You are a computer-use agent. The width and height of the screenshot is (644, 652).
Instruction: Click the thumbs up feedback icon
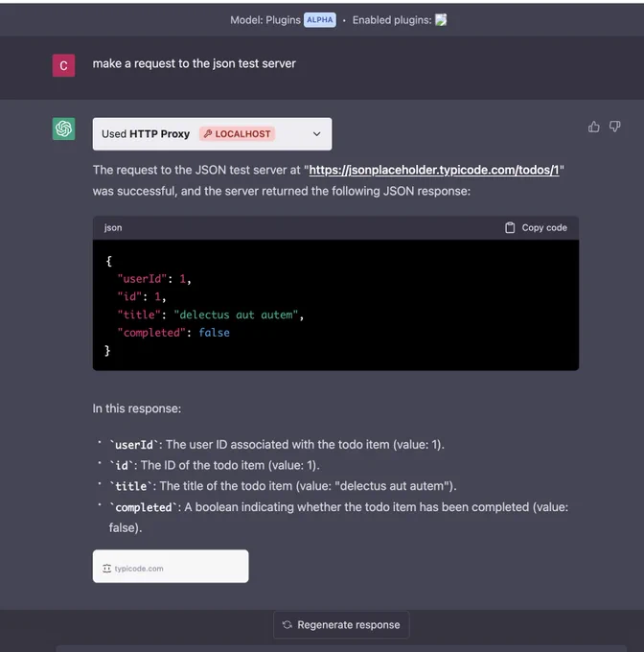click(594, 127)
